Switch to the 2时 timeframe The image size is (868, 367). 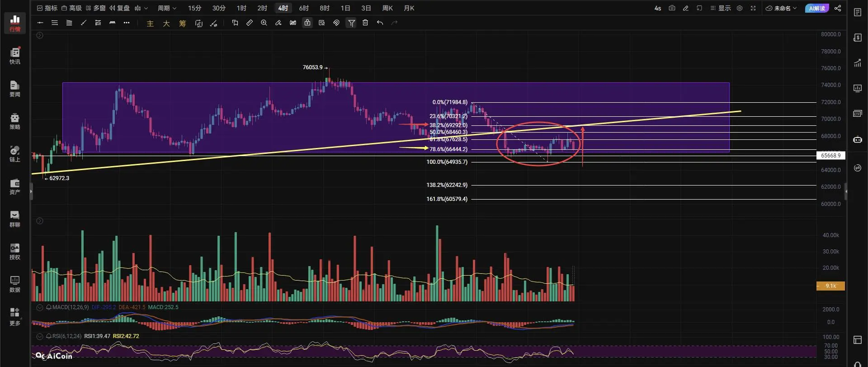tap(262, 8)
